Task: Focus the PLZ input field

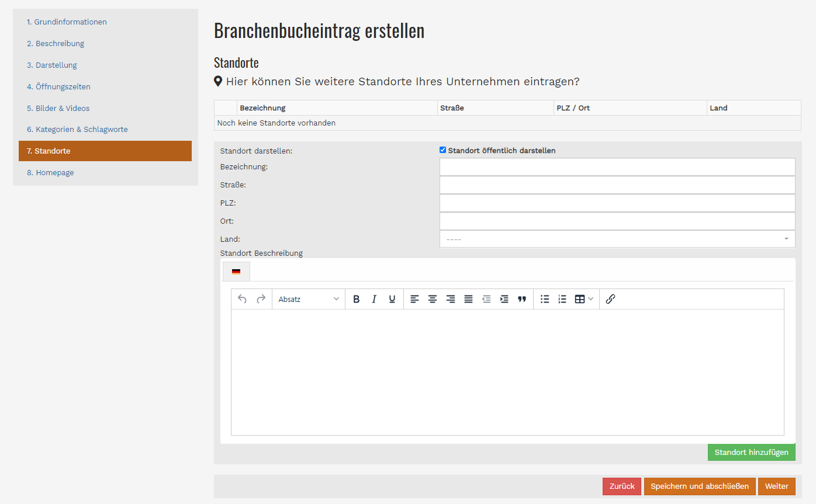Action: (617, 203)
